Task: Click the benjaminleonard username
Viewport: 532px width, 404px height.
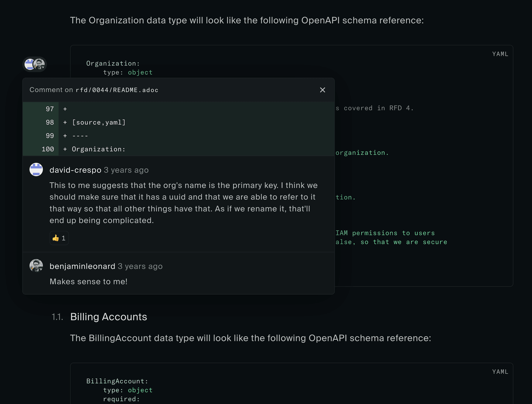Action: 82,266
